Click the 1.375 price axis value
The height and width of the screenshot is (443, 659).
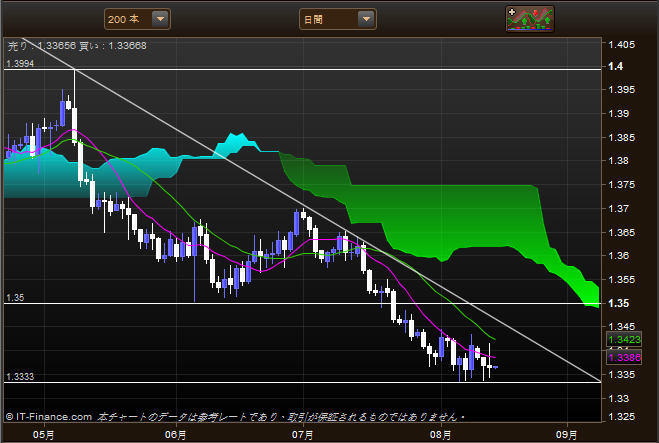(x=622, y=185)
